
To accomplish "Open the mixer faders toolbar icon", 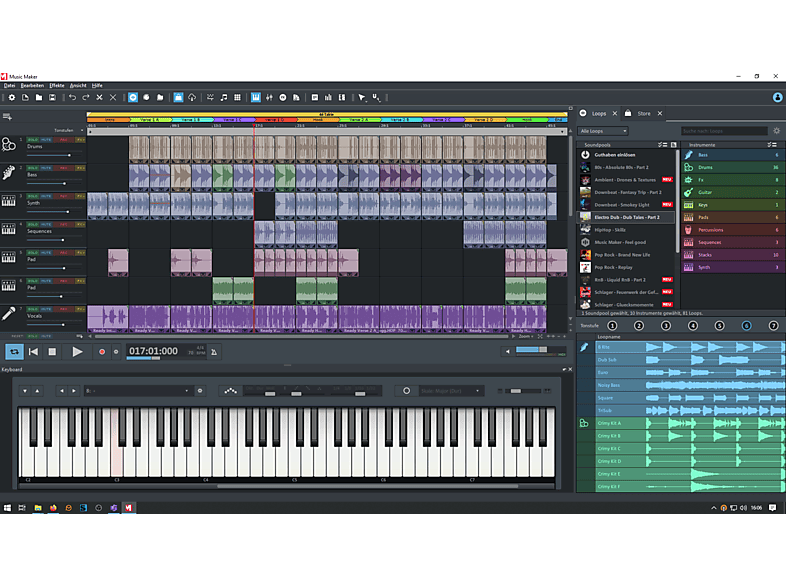I will click(x=269, y=98).
